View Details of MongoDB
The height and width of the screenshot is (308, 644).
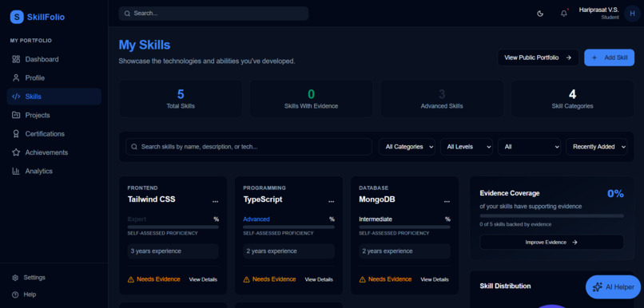coord(435,280)
